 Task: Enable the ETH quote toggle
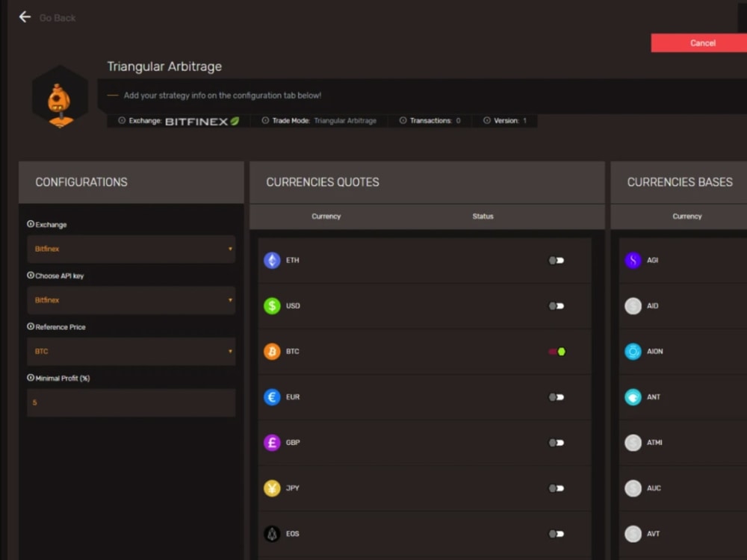pyautogui.click(x=557, y=261)
